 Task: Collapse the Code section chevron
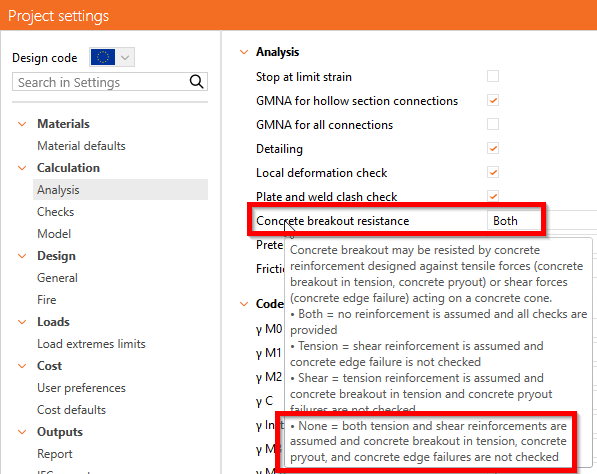tap(244, 304)
